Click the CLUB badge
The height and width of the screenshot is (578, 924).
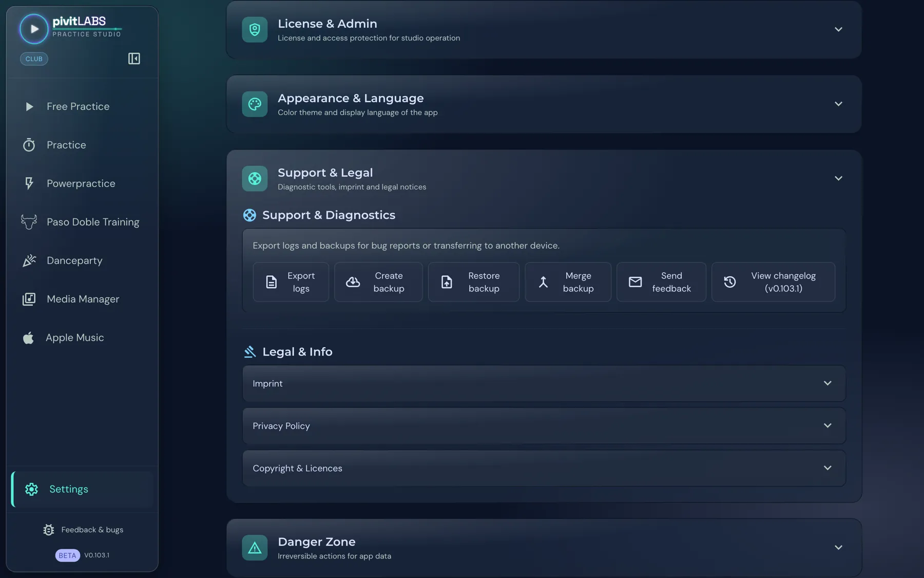34,59
